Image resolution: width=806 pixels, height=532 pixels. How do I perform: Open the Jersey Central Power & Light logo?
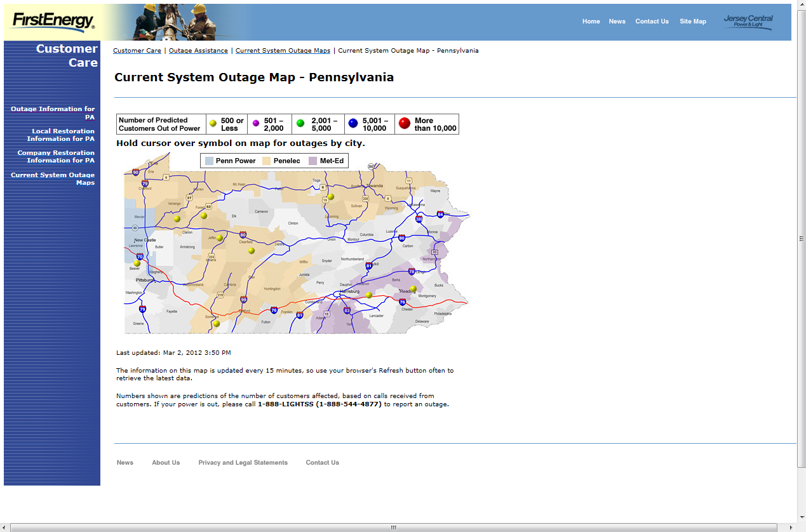click(x=748, y=22)
